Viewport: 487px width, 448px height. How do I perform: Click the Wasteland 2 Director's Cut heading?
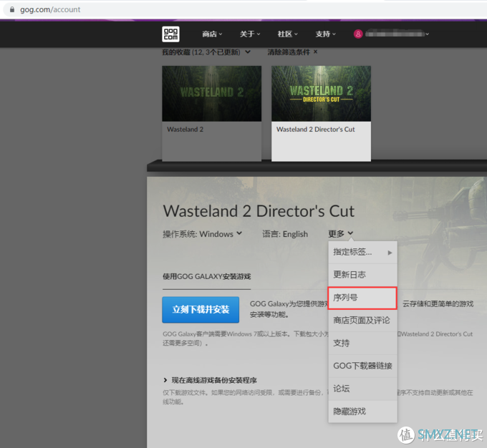pyautogui.click(x=259, y=211)
